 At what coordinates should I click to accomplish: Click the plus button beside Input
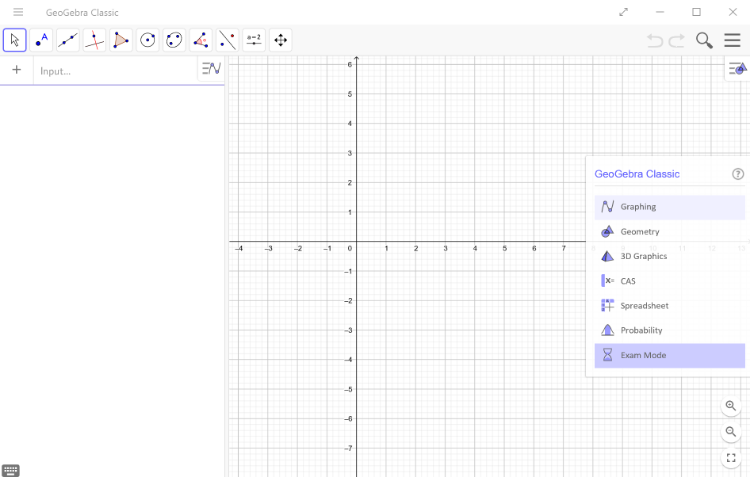(x=17, y=70)
